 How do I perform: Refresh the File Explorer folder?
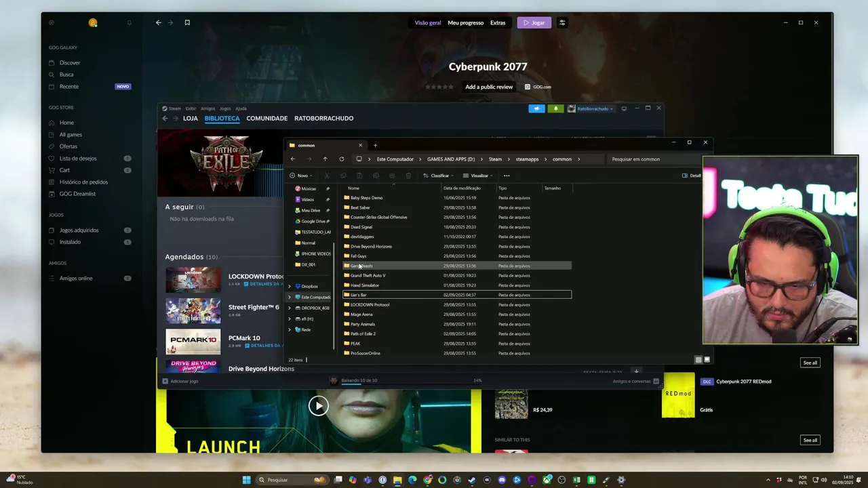point(341,159)
